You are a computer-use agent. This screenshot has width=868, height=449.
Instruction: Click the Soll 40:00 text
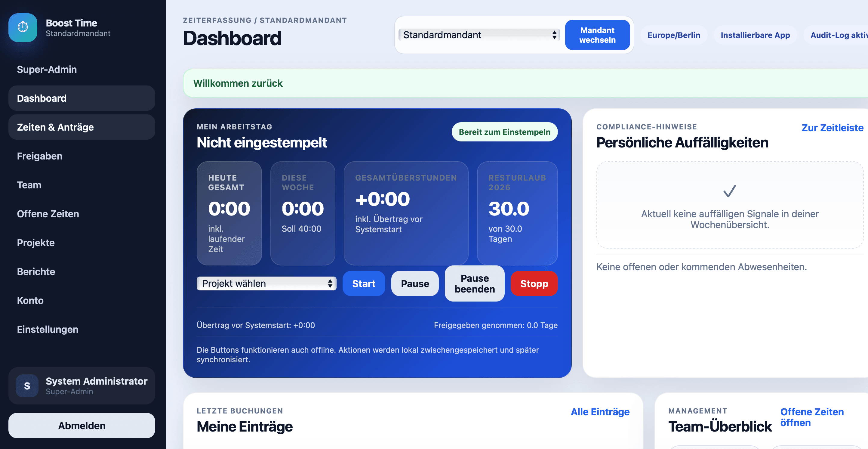(301, 229)
